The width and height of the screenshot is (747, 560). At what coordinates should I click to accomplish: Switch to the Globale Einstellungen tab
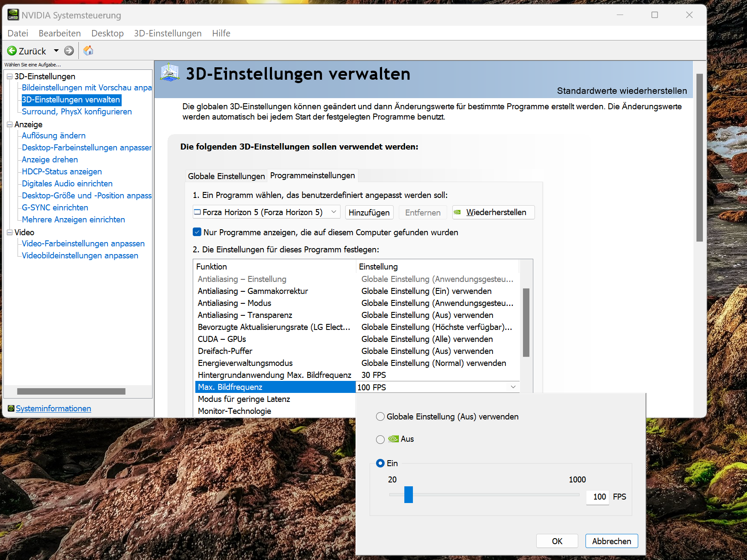point(226,176)
